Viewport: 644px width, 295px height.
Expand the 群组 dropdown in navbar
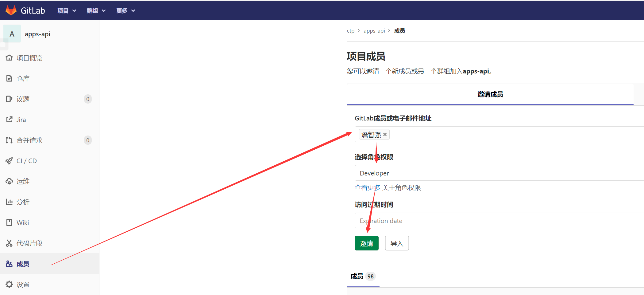click(96, 11)
